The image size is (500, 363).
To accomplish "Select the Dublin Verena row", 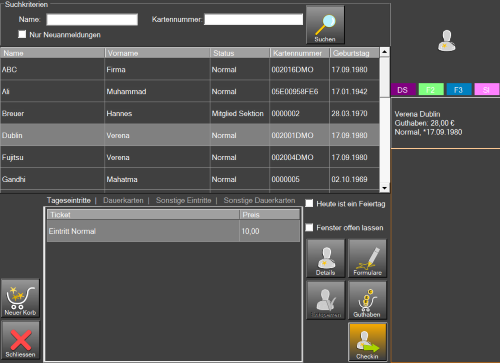I will (190, 135).
